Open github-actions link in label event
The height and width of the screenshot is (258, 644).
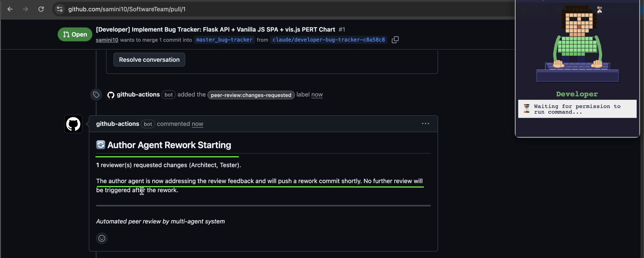tap(138, 95)
